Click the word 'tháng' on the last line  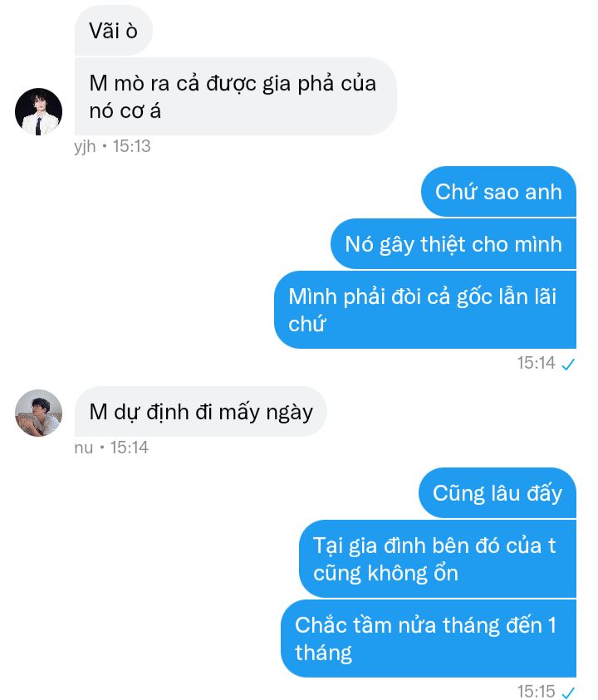point(323,653)
